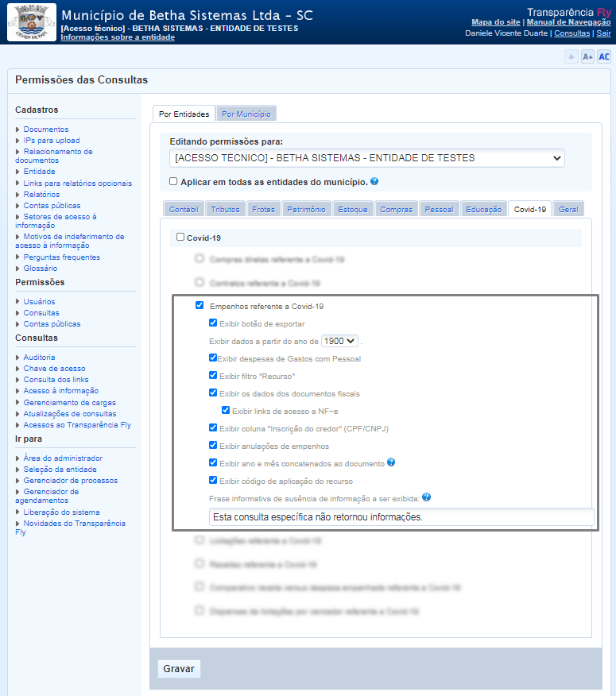Open the 1900 year dropdown

pyautogui.click(x=339, y=341)
